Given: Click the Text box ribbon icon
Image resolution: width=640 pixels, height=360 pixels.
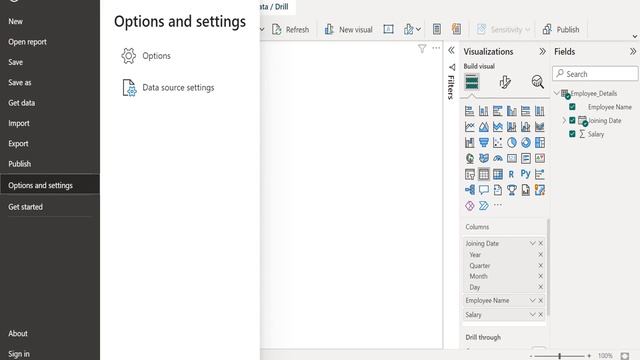Looking at the screenshot, I should click(x=389, y=29).
